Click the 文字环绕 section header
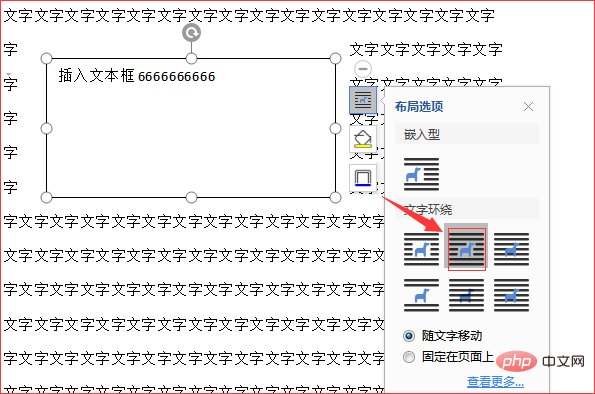Screen dimensions: 595x394 [x=467, y=209]
